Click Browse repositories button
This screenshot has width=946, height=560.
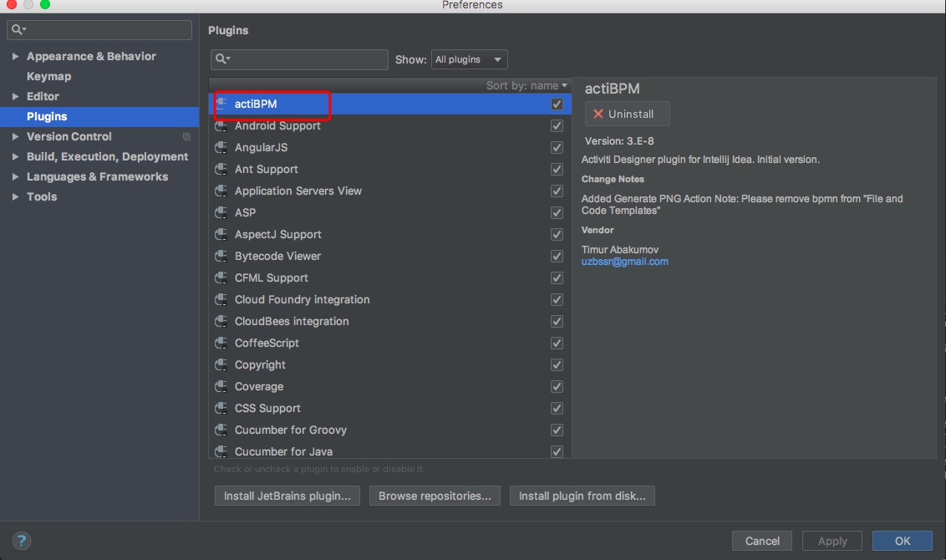point(435,496)
